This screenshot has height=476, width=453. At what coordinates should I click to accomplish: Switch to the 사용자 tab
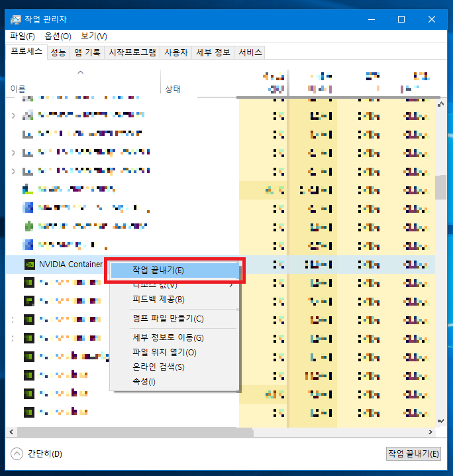pyautogui.click(x=176, y=52)
